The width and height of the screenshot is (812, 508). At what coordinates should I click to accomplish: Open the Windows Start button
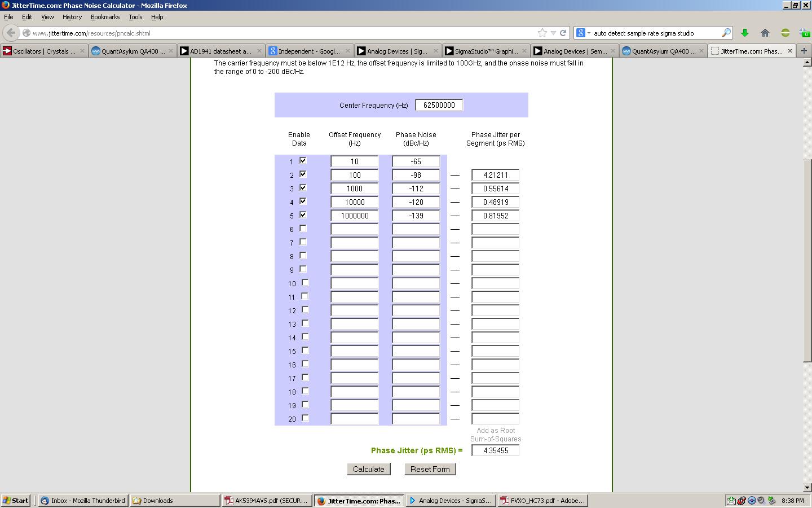click(x=16, y=501)
